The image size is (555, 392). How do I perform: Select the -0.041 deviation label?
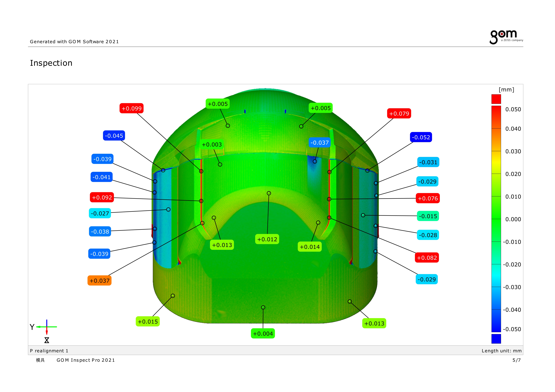point(102,177)
